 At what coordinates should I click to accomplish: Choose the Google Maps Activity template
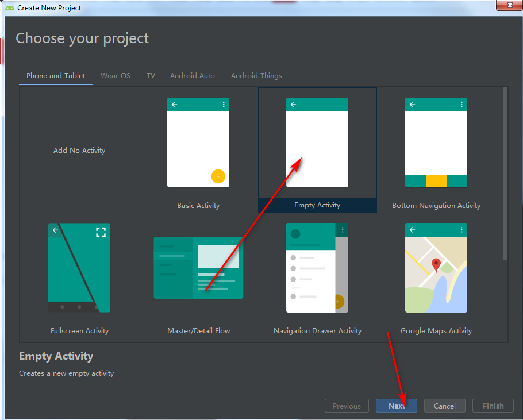(436, 268)
